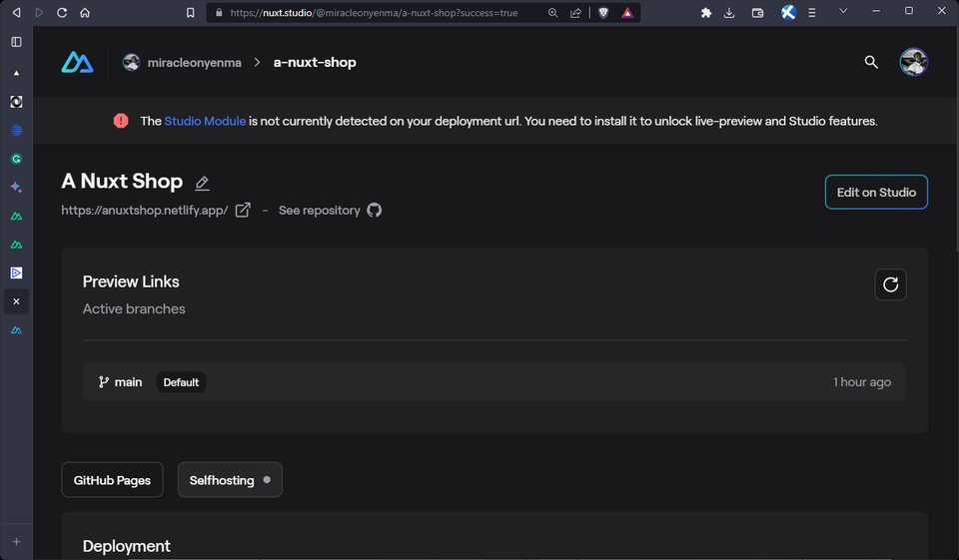Open the sparkle star sidebar tab

click(x=17, y=187)
